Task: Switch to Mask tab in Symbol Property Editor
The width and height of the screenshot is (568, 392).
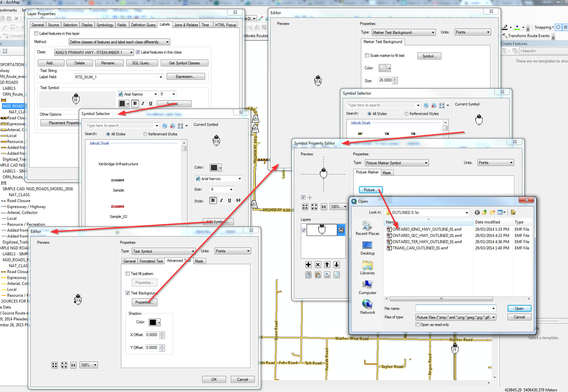Action: click(387, 173)
